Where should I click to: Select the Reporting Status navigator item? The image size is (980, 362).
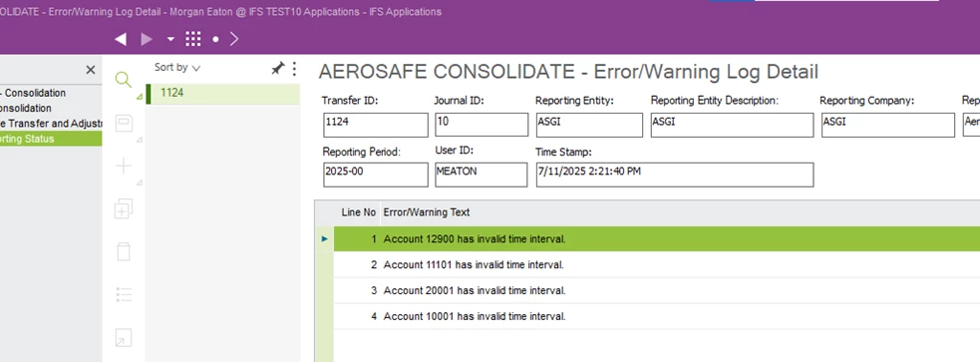(x=51, y=139)
